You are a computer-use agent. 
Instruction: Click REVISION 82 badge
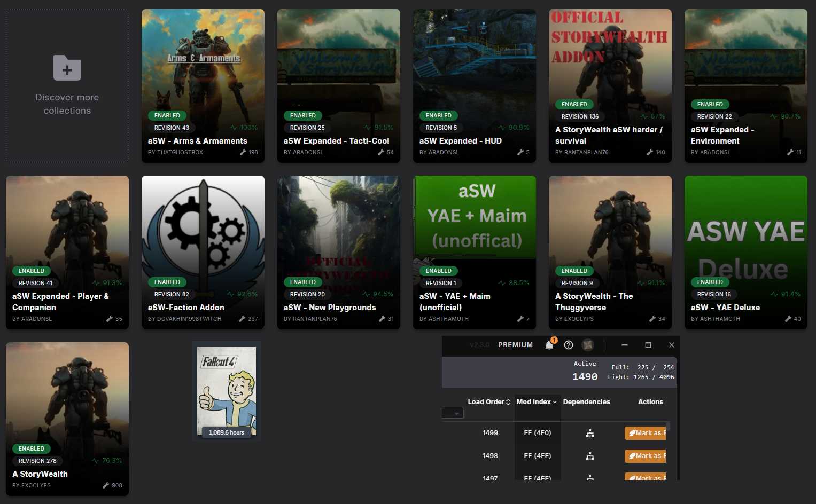coord(172,294)
